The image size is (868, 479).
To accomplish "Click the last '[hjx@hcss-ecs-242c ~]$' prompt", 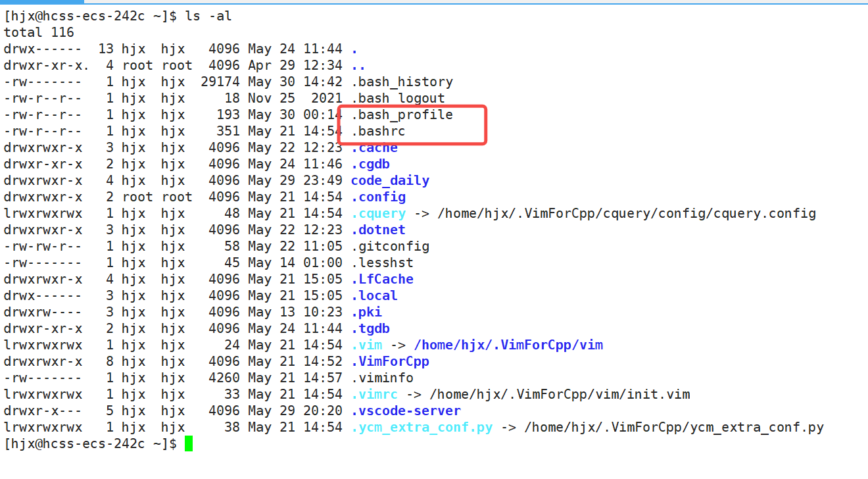I will coord(90,444).
